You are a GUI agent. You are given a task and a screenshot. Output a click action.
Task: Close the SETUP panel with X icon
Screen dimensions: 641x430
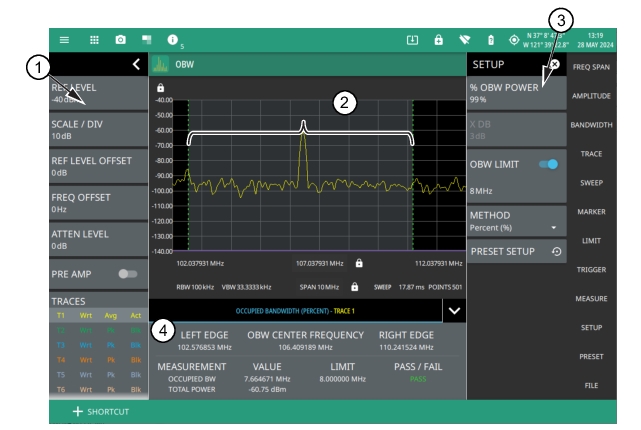554,64
